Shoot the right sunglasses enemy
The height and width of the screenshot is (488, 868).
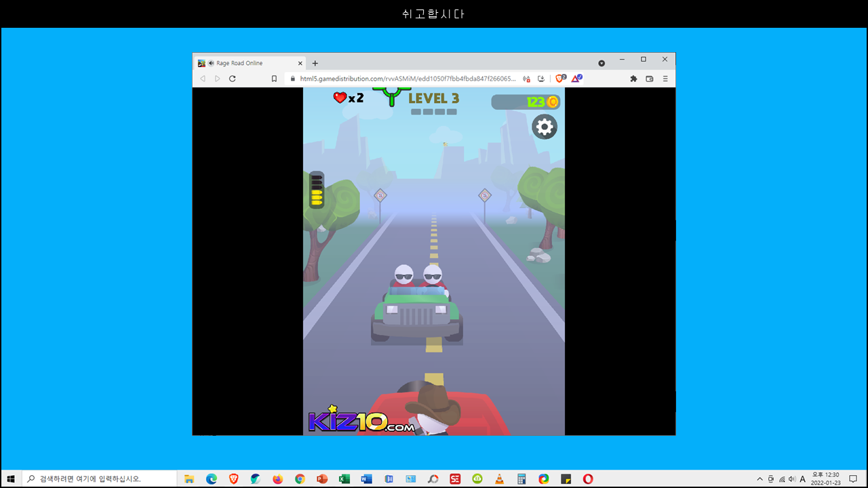tap(433, 274)
